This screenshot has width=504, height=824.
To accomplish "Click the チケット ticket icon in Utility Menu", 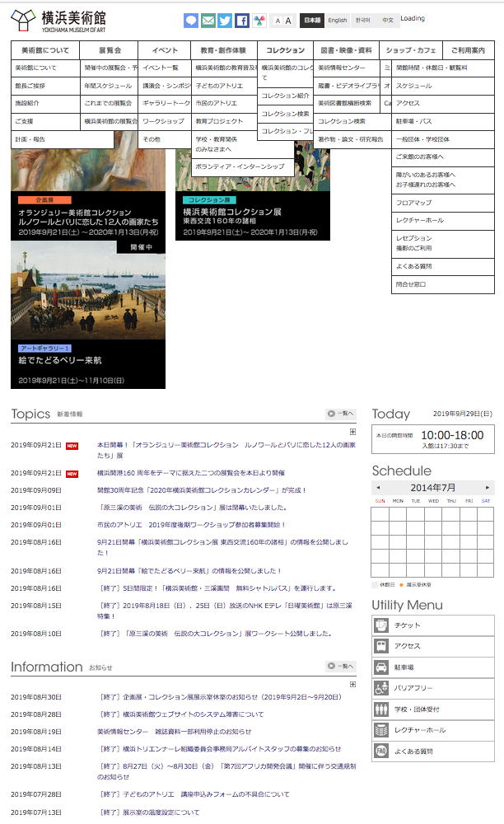I will pos(381,625).
